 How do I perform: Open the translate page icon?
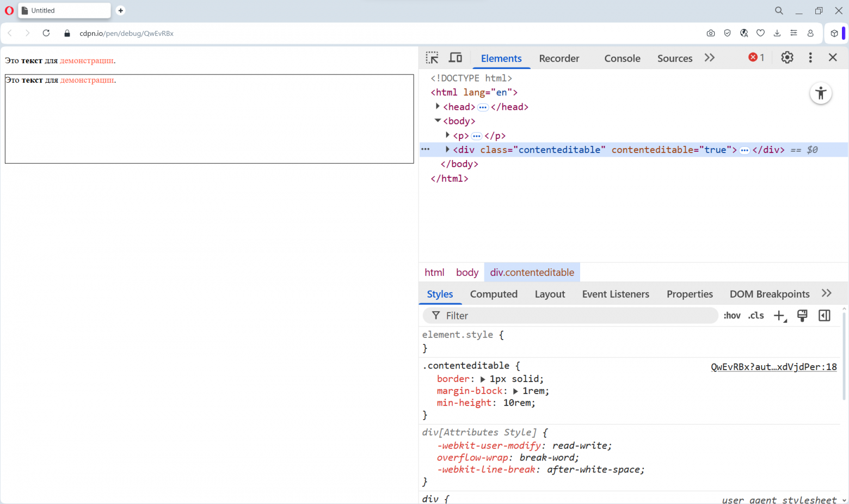(744, 33)
